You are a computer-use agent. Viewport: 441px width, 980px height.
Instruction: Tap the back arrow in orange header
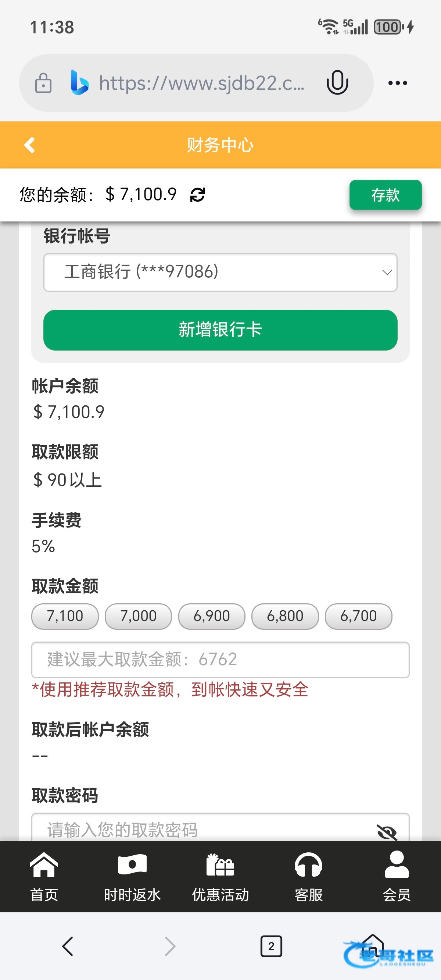(30, 145)
